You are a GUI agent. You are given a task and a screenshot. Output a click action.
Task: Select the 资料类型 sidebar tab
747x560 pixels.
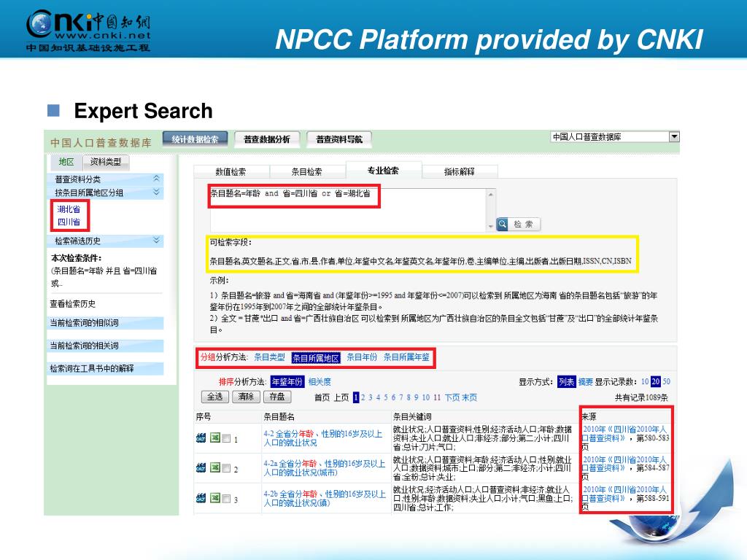106,162
